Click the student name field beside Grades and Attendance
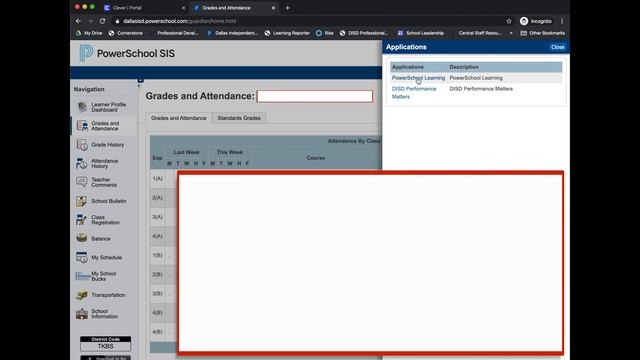 pyautogui.click(x=315, y=96)
